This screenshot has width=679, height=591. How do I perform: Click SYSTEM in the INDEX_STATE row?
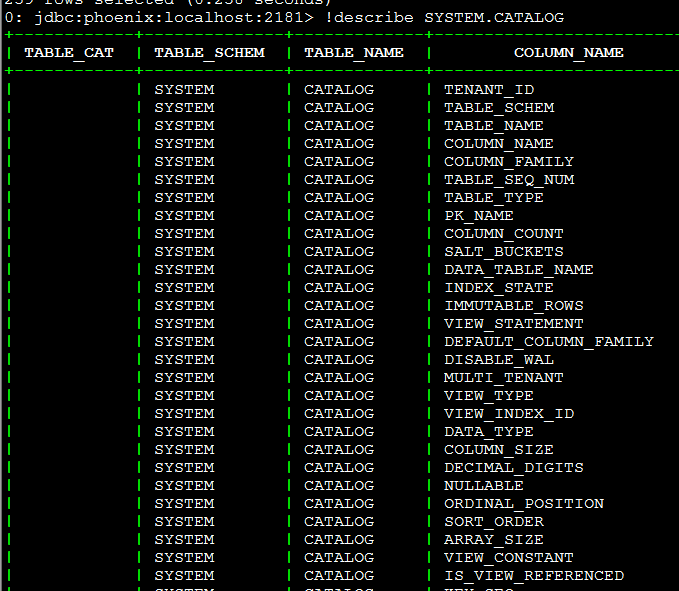coord(184,287)
